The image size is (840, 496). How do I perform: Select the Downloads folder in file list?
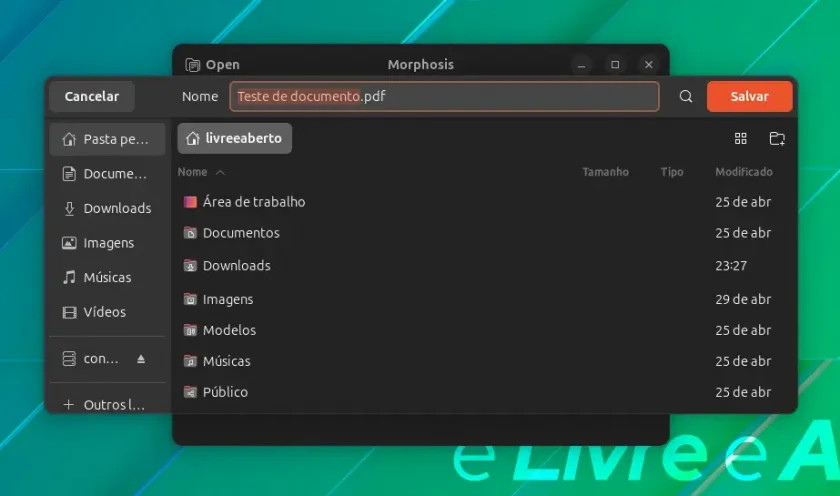coord(484,266)
